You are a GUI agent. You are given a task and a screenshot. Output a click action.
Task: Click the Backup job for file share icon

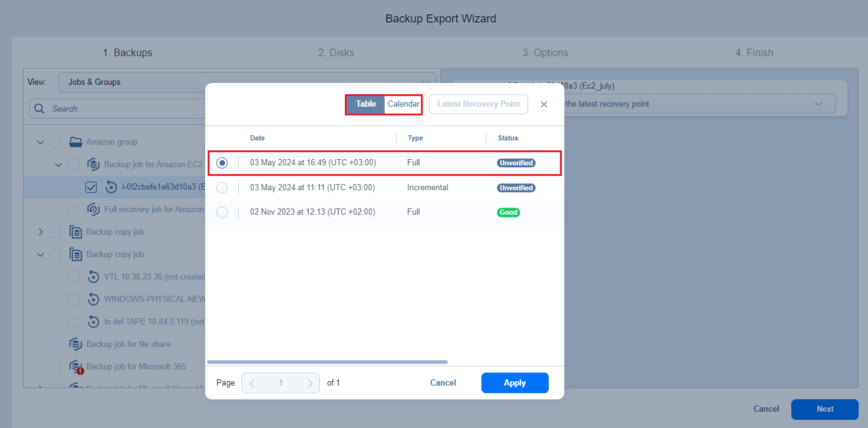click(76, 344)
